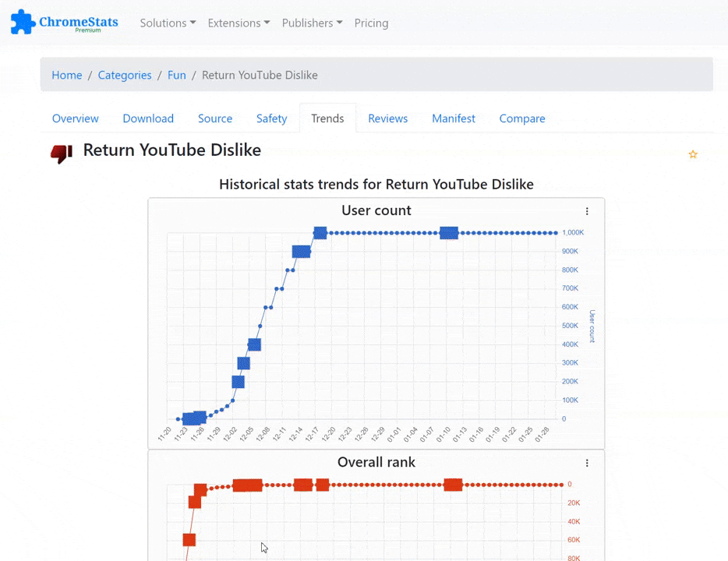This screenshot has height=561, width=728.
Task: Click the 'Overall rank' chart title
Action: (376, 462)
